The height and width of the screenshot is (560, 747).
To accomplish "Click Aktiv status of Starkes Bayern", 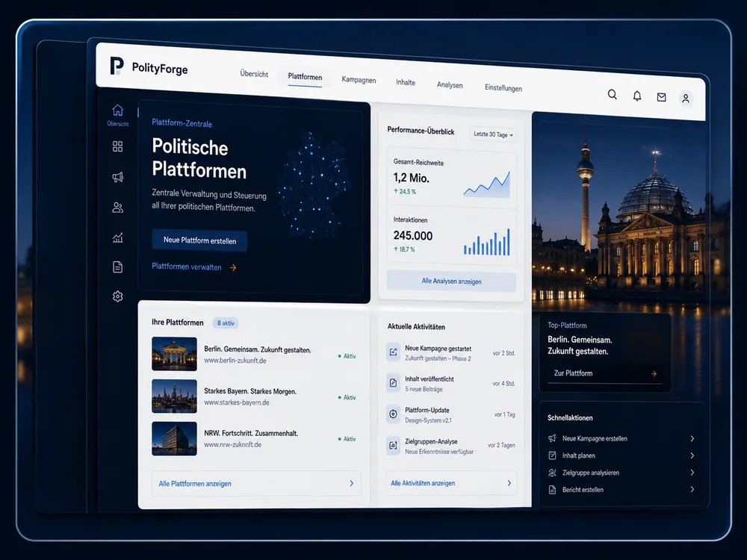I will [x=347, y=397].
